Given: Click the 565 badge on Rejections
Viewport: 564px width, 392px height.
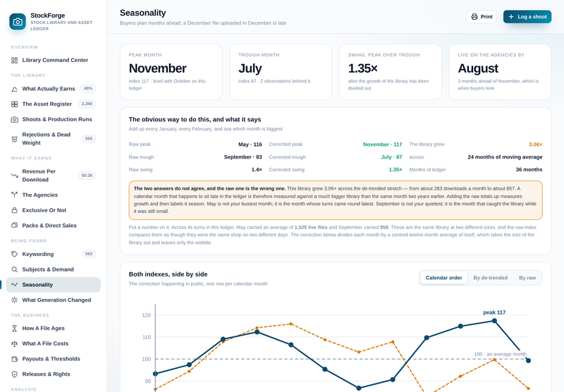Looking at the screenshot, I should point(89,138).
